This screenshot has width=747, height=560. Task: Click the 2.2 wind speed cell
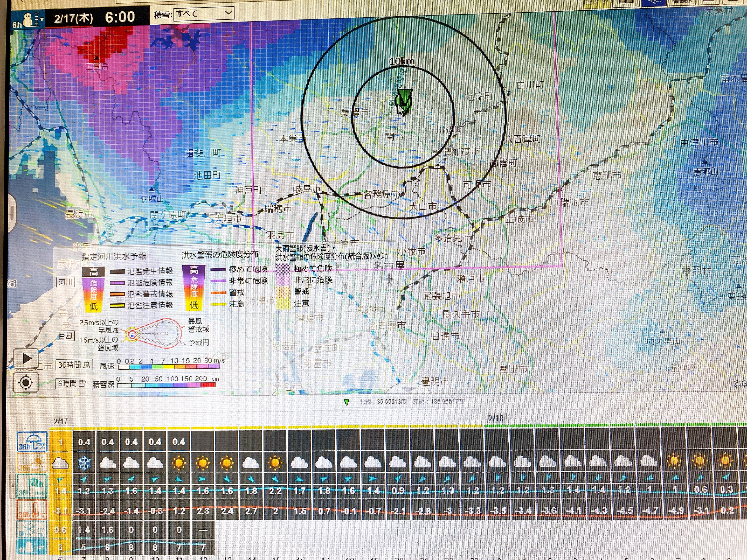pyautogui.click(x=275, y=491)
